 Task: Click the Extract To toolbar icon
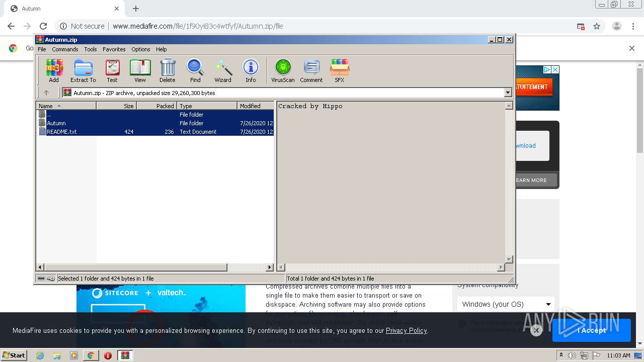tap(83, 70)
